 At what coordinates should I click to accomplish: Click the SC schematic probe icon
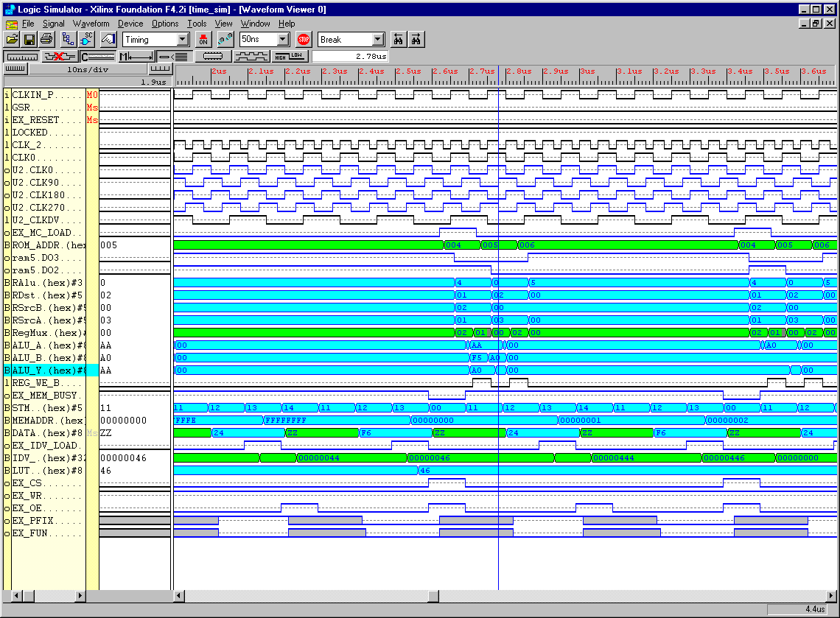[87, 40]
